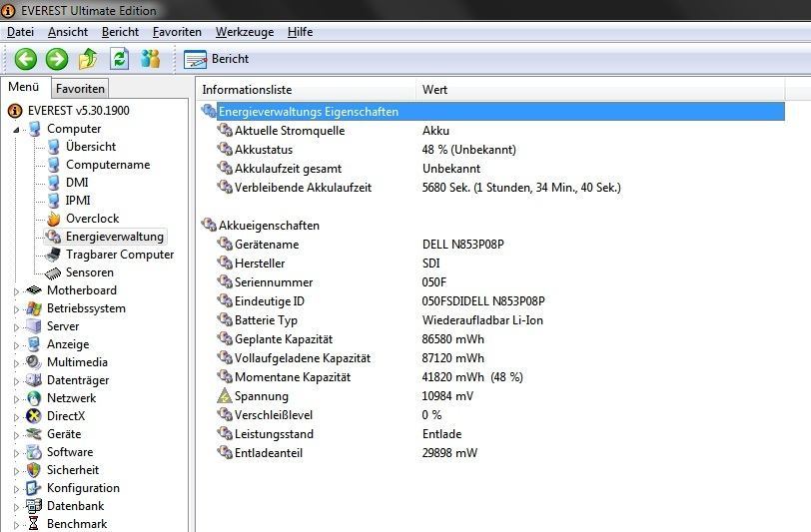This screenshot has width=811, height=532.
Task: Select the Energieverwaltungs Eigenschaften row
Action: tap(493, 112)
